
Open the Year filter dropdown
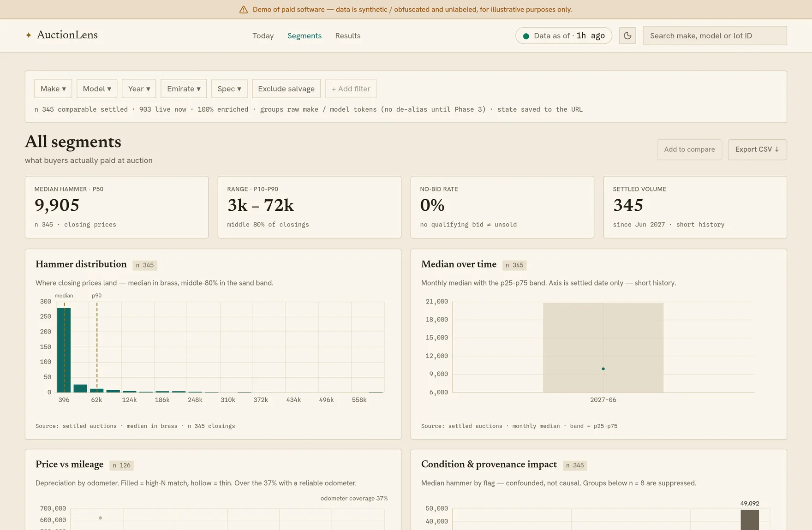[x=139, y=89]
